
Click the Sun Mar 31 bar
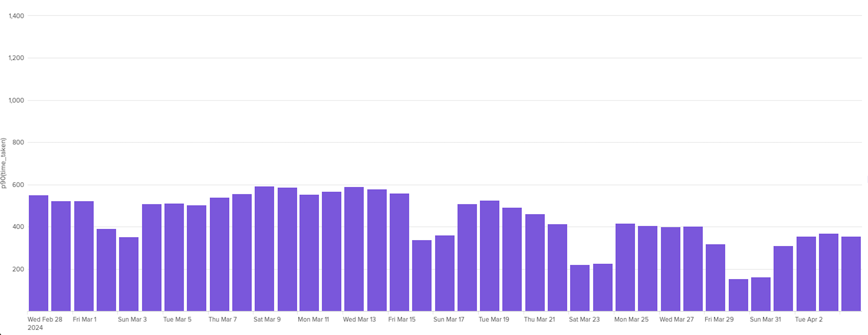point(761,294)
